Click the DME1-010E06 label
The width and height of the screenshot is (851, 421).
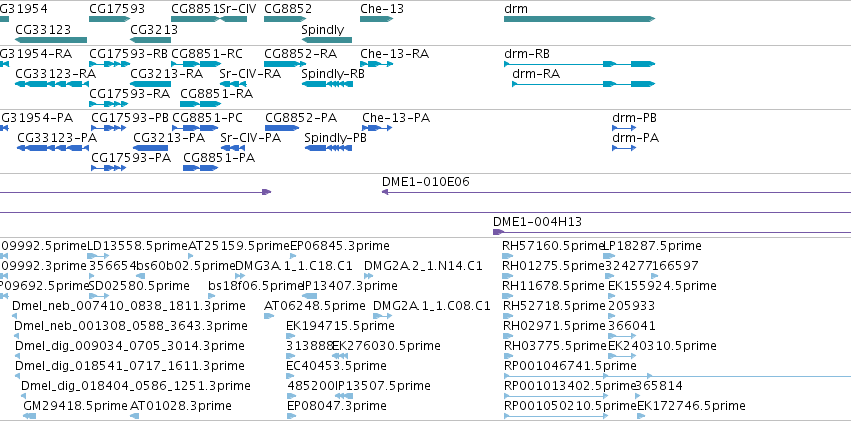(426, 182)
